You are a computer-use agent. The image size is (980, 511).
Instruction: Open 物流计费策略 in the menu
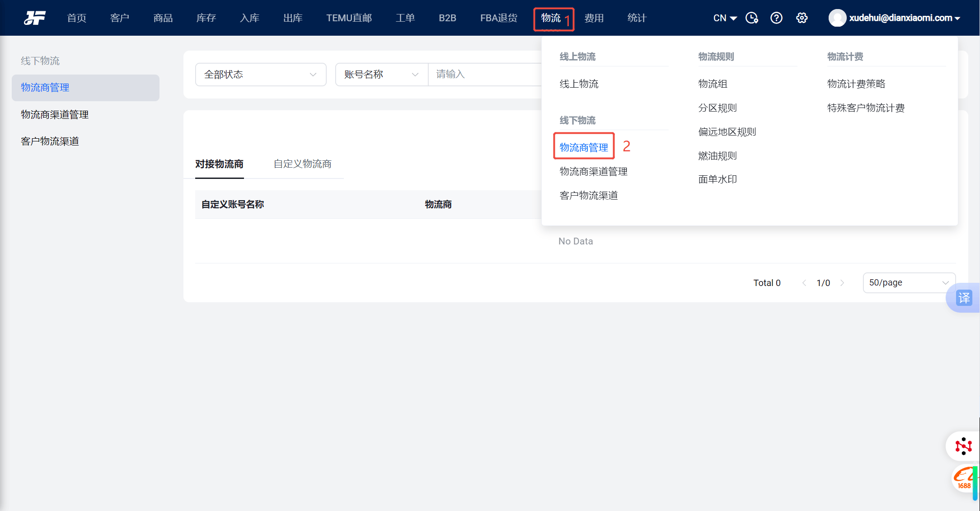[856, 84]
